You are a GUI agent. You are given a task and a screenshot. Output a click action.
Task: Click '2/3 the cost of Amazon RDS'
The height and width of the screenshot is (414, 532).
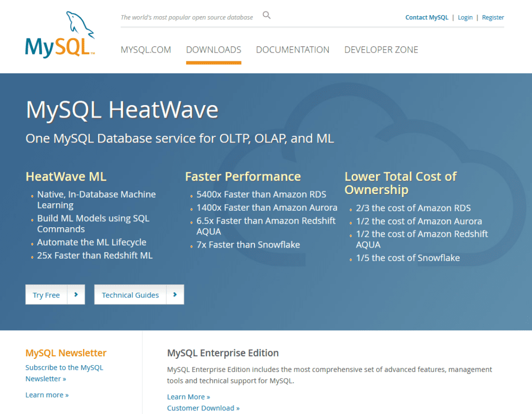coord(414,208)
